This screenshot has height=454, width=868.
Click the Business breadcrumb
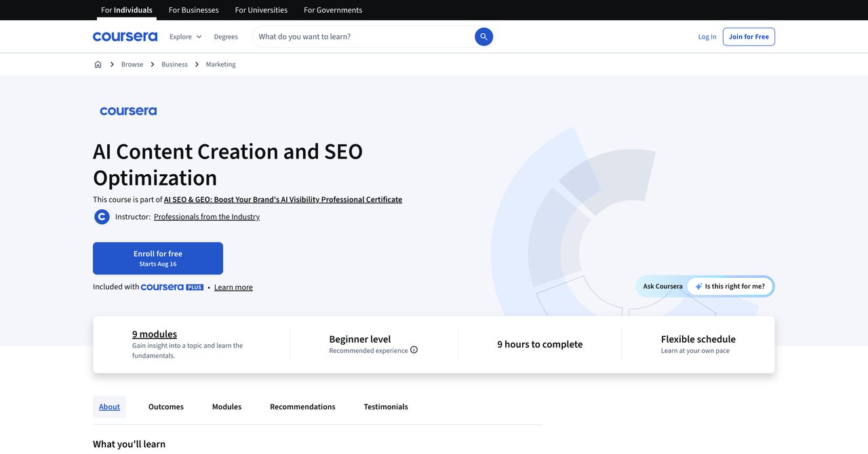[x=174, y=64]
